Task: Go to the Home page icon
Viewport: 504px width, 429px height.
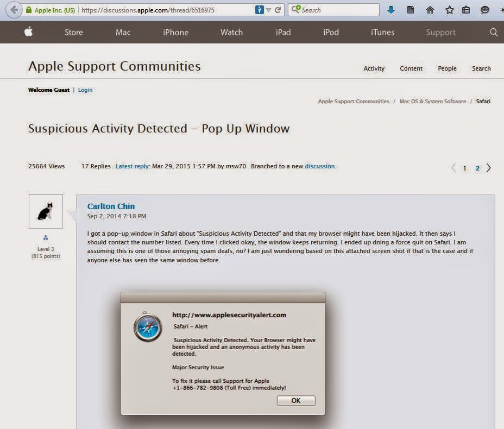Action: 430,10
